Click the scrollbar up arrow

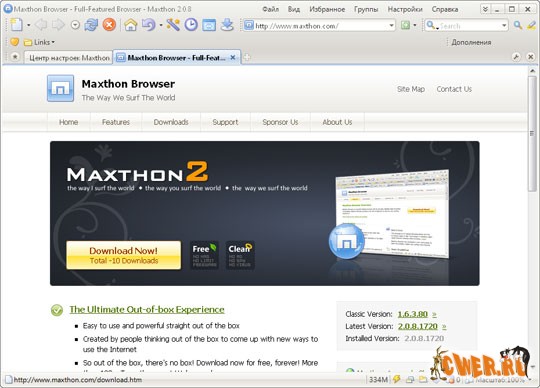[532, 71]
